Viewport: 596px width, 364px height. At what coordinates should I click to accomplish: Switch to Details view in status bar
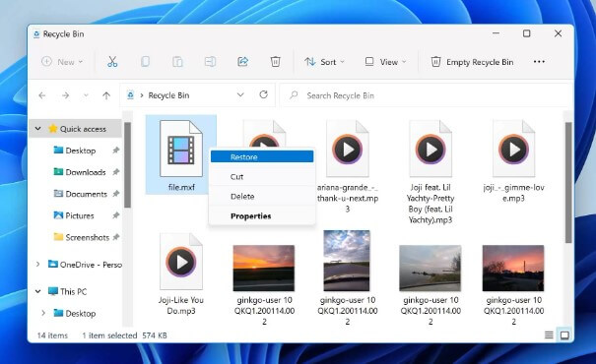pyautogui.click(x=549, y=335)
